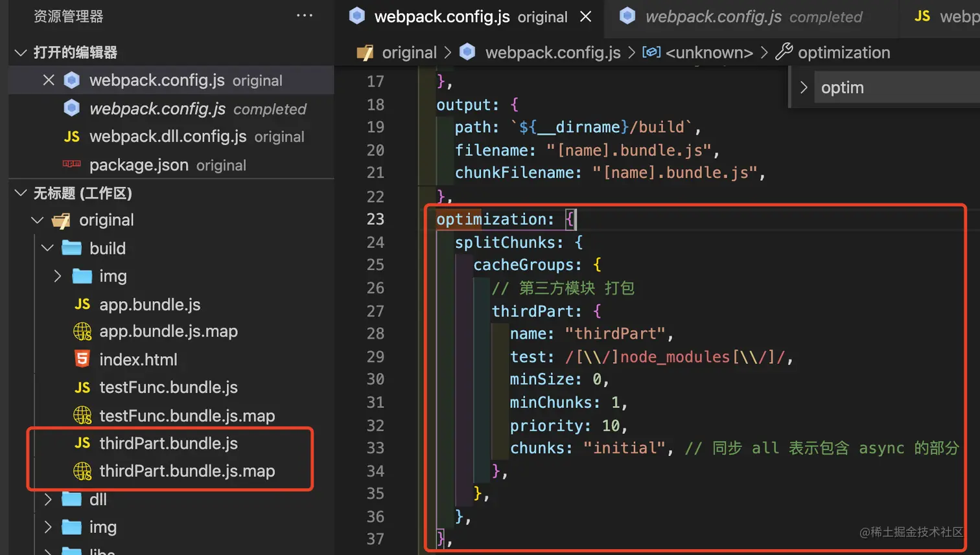This screenshot has height=555, width=980.
Task: Click webpack icon of webpack.config.js completed entry
Action: [71, 108]
